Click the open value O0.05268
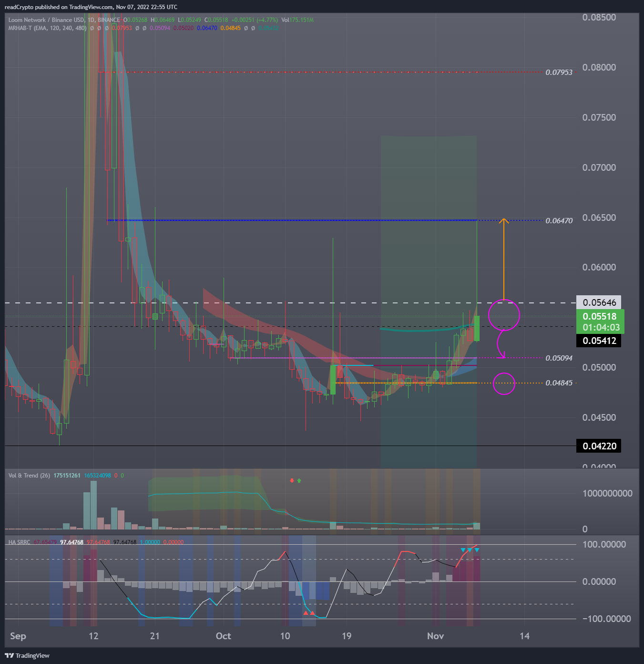 pos(135,20)
